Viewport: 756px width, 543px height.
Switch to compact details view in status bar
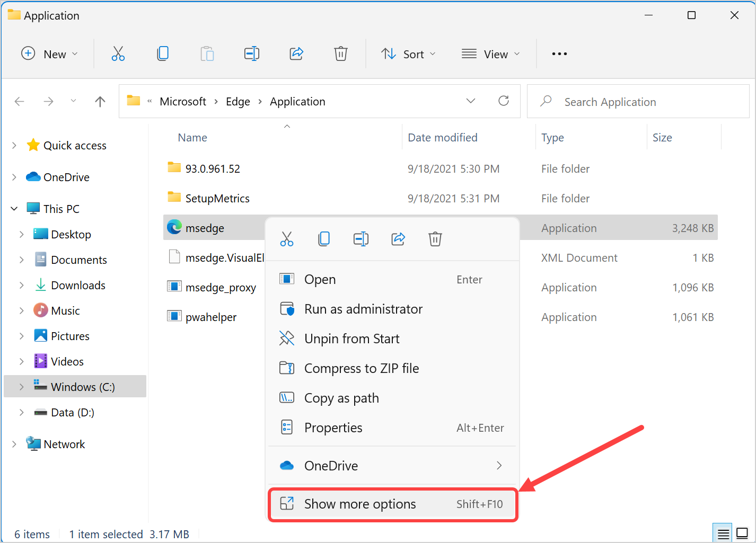pos(722,533)
